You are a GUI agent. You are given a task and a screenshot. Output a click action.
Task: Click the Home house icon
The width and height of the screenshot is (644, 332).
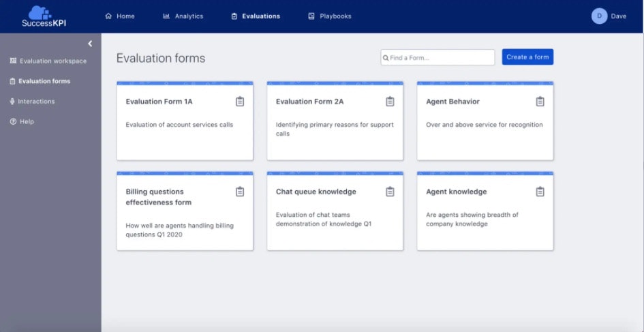[108, 16]
